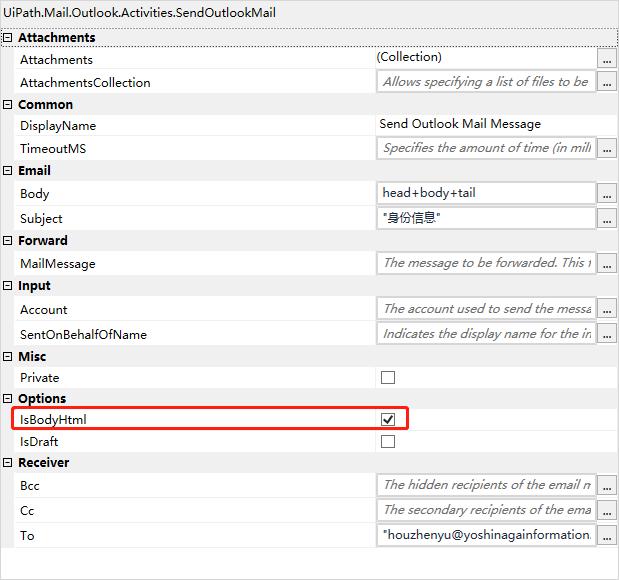Collapse the Email category

pos(8,171)
